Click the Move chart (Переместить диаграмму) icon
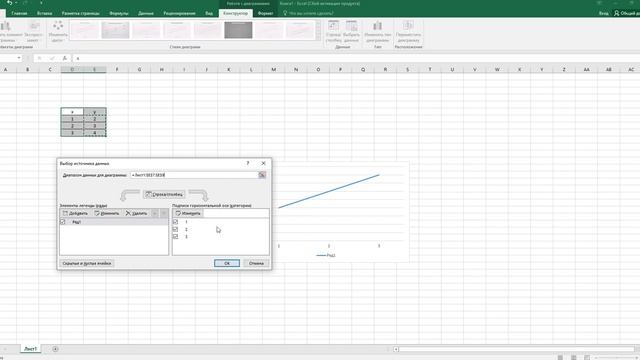Viewport: 640px width, 360px height. (x=408, y=32)
